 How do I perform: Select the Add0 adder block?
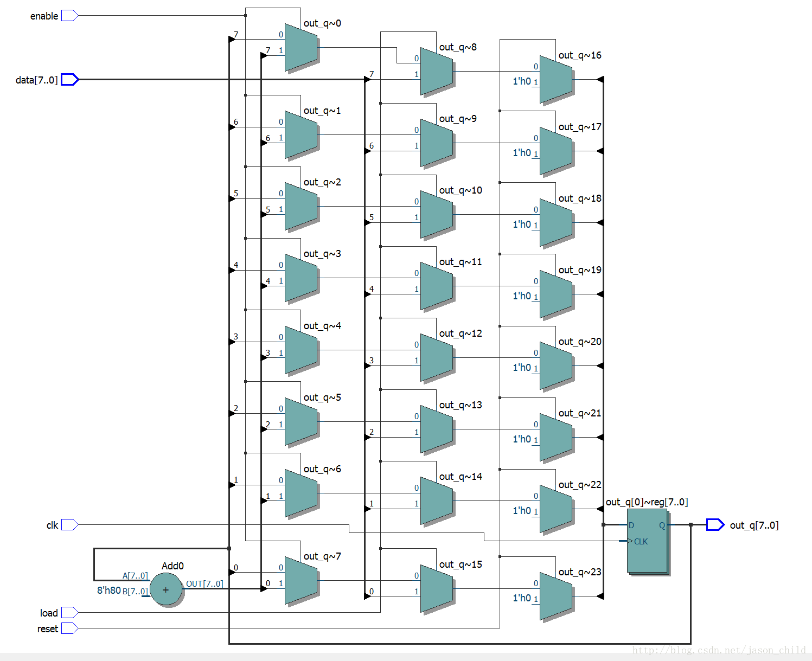point(166,589)
